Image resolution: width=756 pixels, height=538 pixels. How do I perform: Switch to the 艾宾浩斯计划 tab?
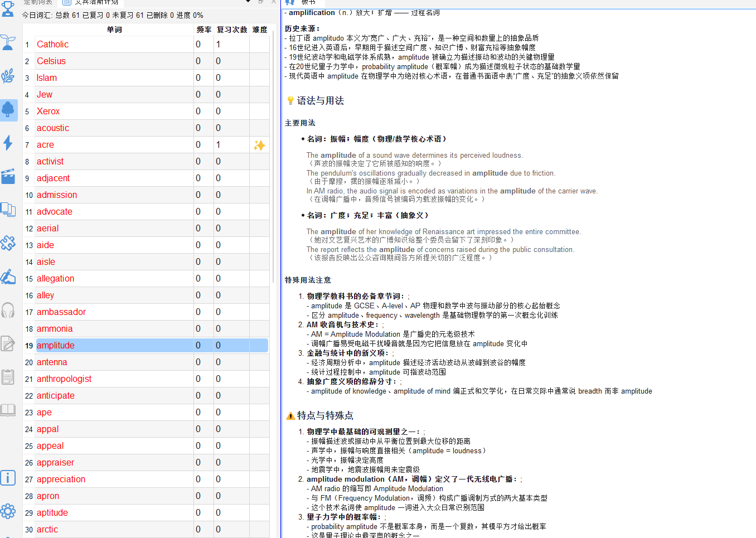pyautogui.click(x=92, y=2)
